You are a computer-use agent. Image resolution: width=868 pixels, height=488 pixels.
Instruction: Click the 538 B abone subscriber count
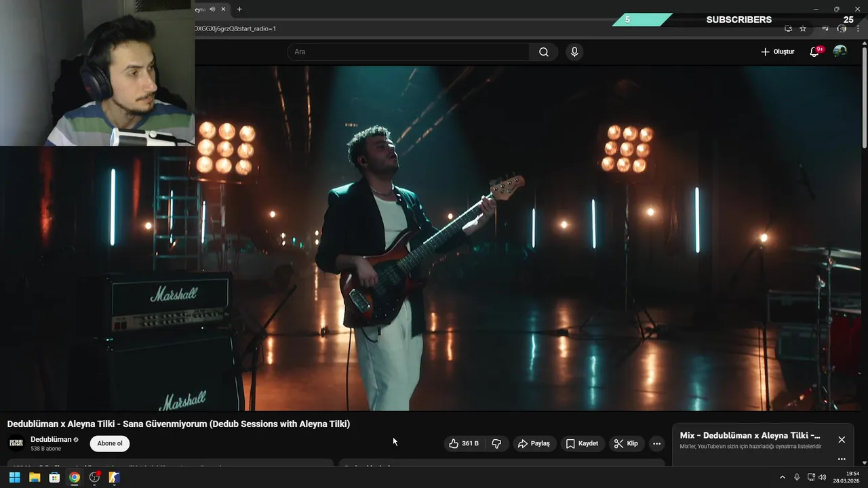coord(45,449)
